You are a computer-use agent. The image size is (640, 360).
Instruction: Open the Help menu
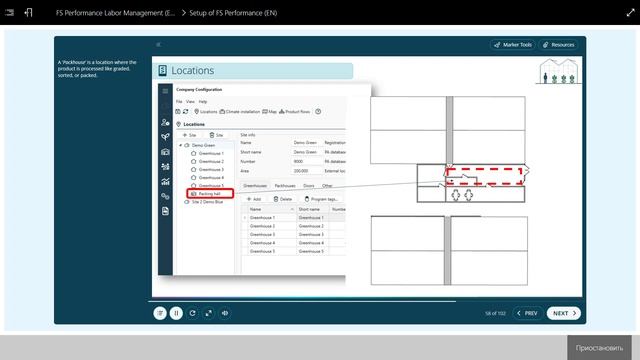point(203,102)
